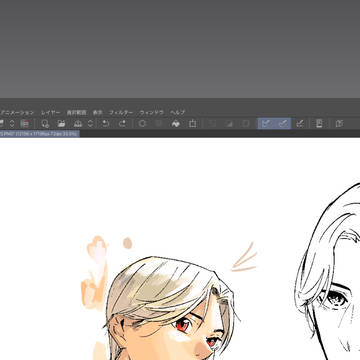The width and height of the screenshot is (360, 360).
Task: Click the Open file folder icon
Action: click(61, 124)
